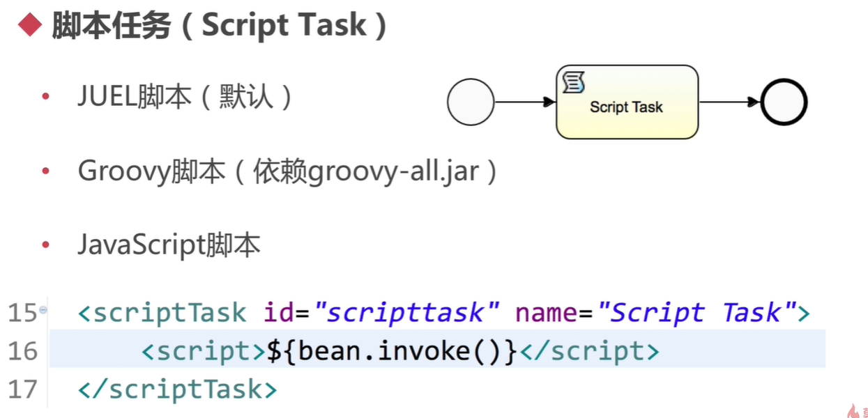Click the script icon inside the Script Task box

pyautogui.click(x=573, y=84)
